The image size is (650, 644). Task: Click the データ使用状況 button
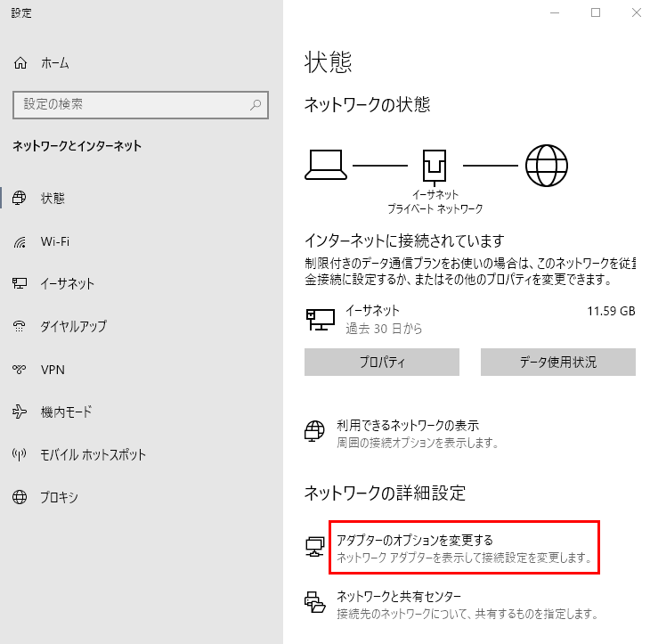coord(558,362)
